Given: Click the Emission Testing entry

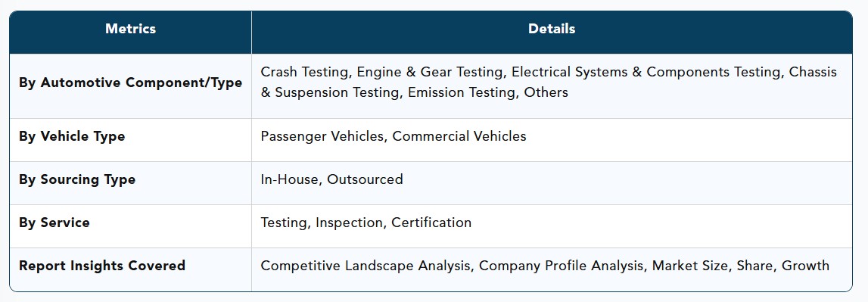Looking at the screenshot, I should click(x=462, y=93).
